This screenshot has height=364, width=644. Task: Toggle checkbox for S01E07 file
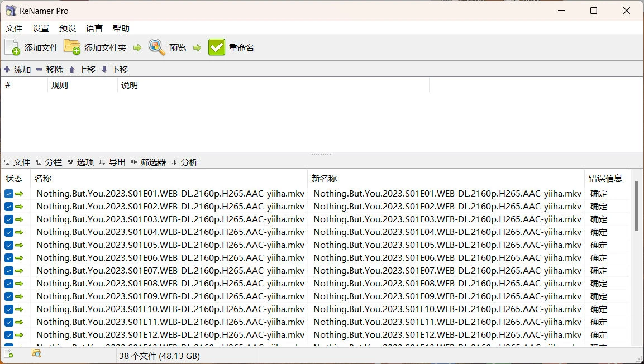click(x=9, y=271)
